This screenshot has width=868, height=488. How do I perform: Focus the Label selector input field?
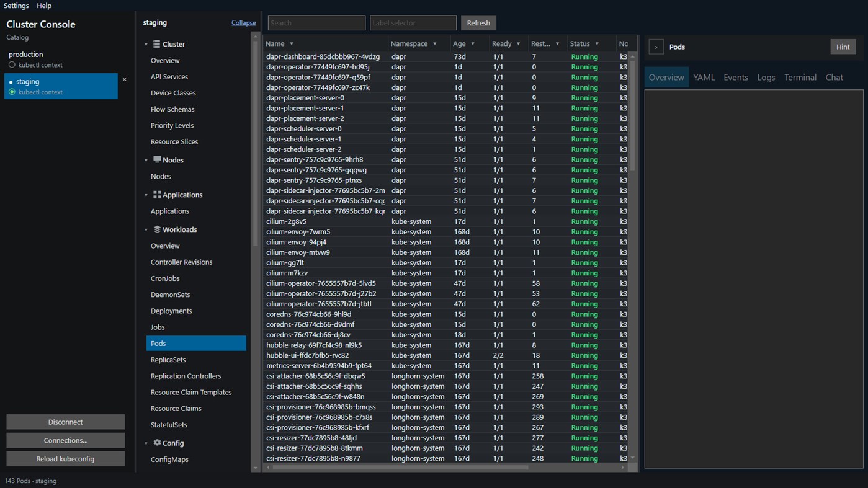click(x=413, y=23)
